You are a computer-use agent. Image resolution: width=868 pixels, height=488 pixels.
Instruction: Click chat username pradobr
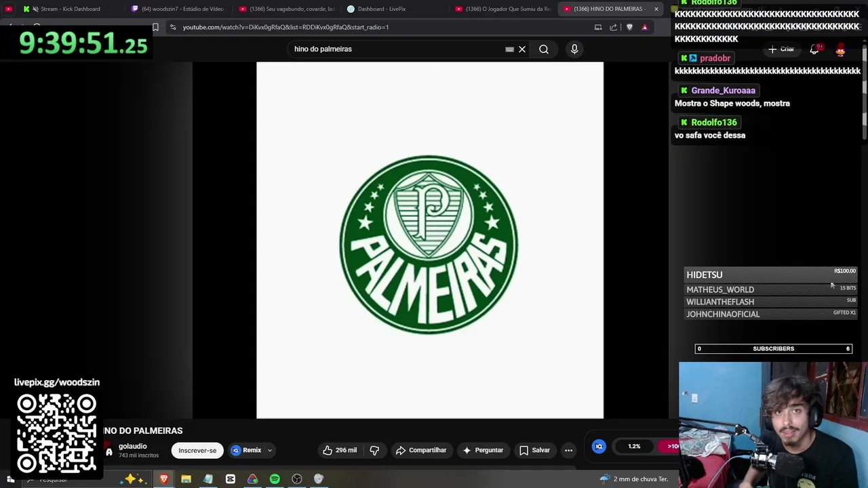[x=715, y=58]
